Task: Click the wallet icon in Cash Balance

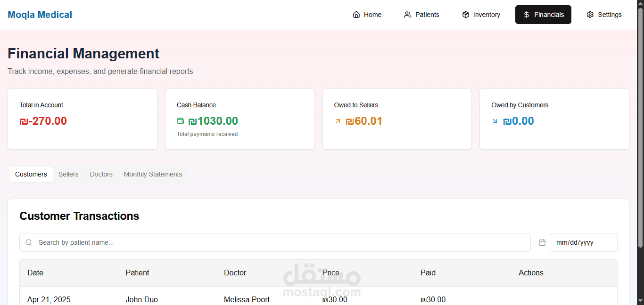Action: 181,121
